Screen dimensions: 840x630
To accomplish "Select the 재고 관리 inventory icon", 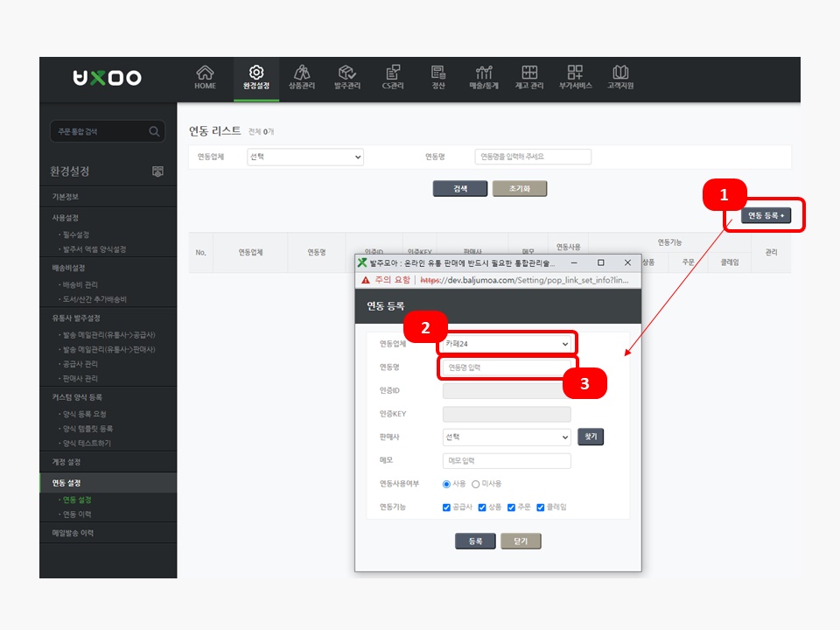I will pos(529,73).
